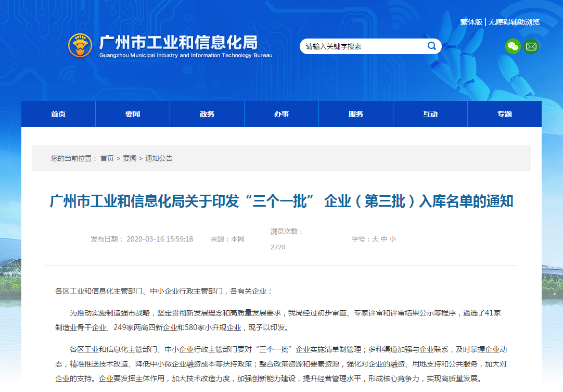Open the green WeChat icon
Screen dimensions: 563x392
[513, 46]
